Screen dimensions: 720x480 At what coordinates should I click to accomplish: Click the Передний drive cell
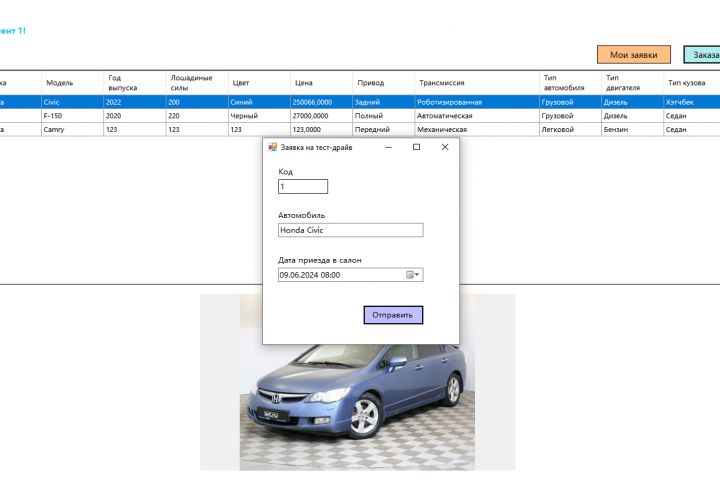tap(384, 130)
